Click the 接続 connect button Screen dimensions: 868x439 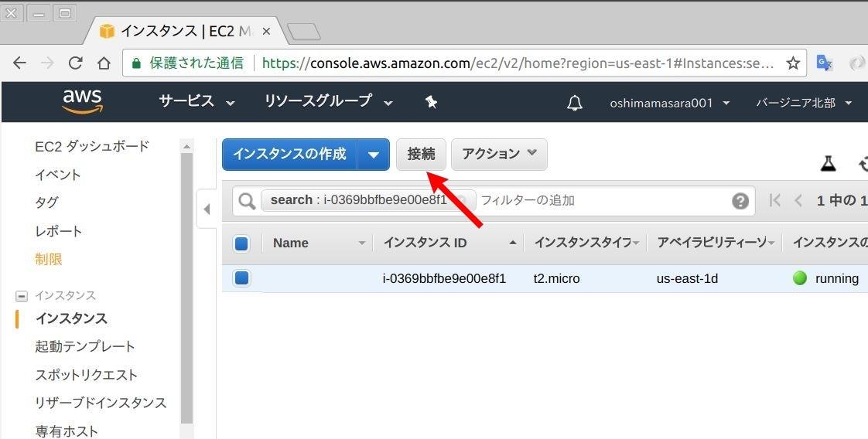[x=422, y=155]
